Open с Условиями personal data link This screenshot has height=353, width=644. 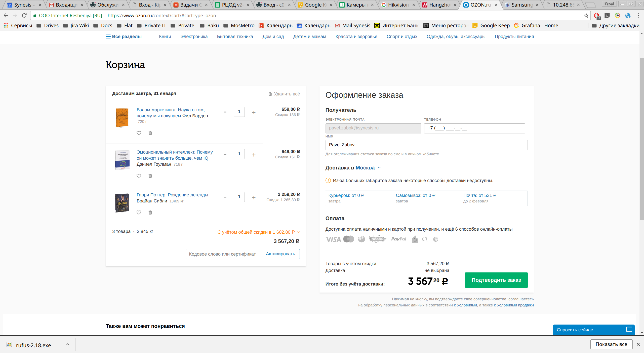(x=465, y=305)
